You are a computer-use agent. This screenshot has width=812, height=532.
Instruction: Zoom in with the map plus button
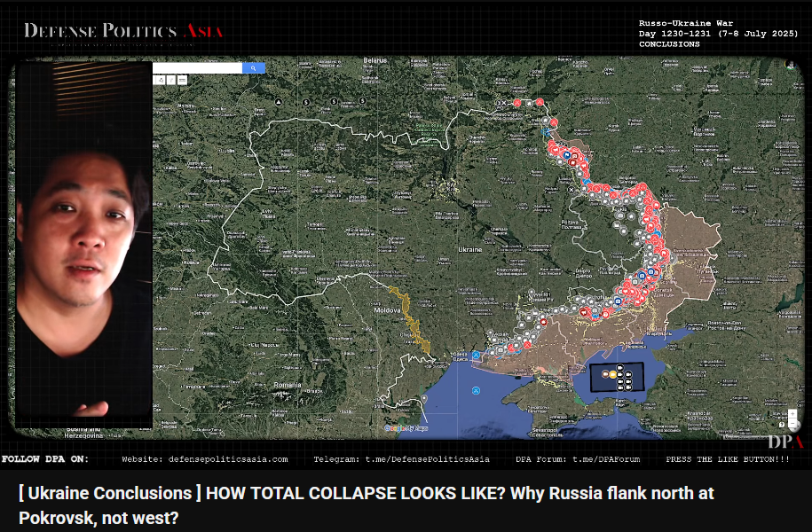tap(792, 413)
